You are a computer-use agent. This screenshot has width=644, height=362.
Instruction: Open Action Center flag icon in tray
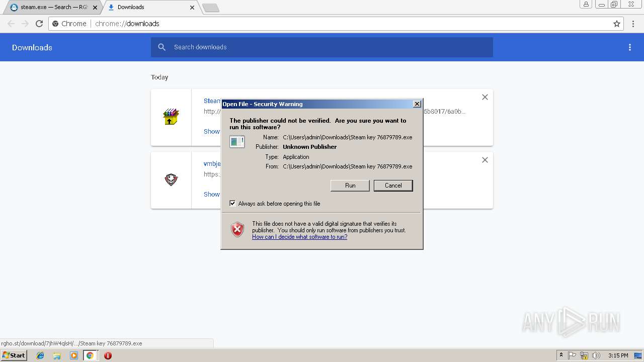click(572, 355)
